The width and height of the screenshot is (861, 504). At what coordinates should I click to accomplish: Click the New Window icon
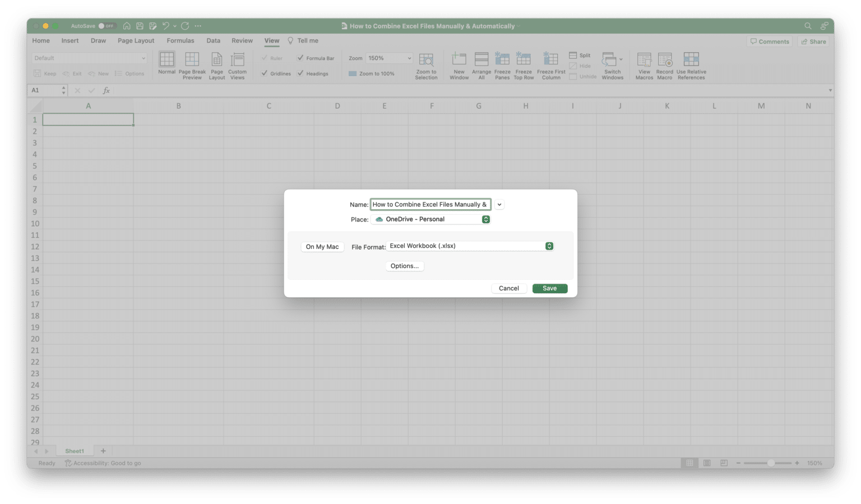(459, 63)
